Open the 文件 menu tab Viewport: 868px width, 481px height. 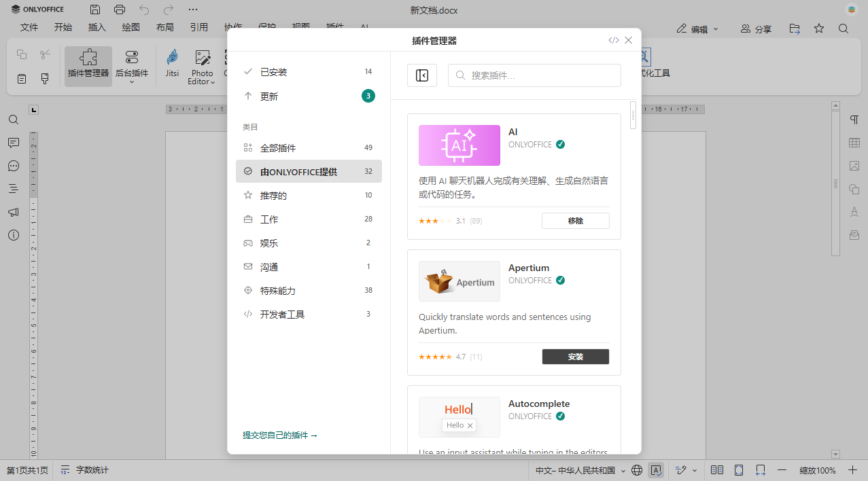click(29, 27)
